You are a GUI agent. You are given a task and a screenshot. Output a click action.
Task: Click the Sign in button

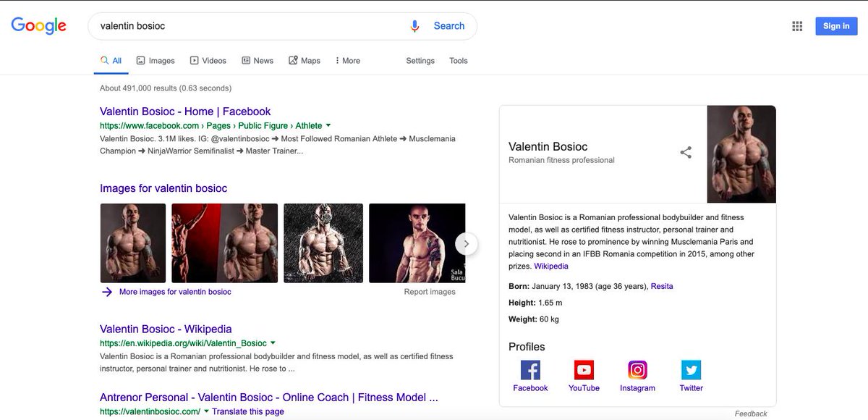pyautogui.click(x=836, y=25)
